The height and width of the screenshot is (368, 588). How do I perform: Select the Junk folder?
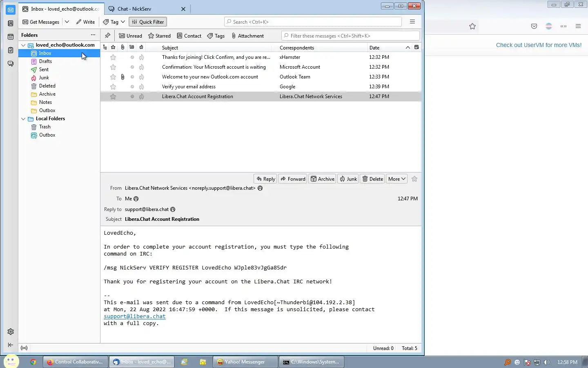click(x=59, y=78)
